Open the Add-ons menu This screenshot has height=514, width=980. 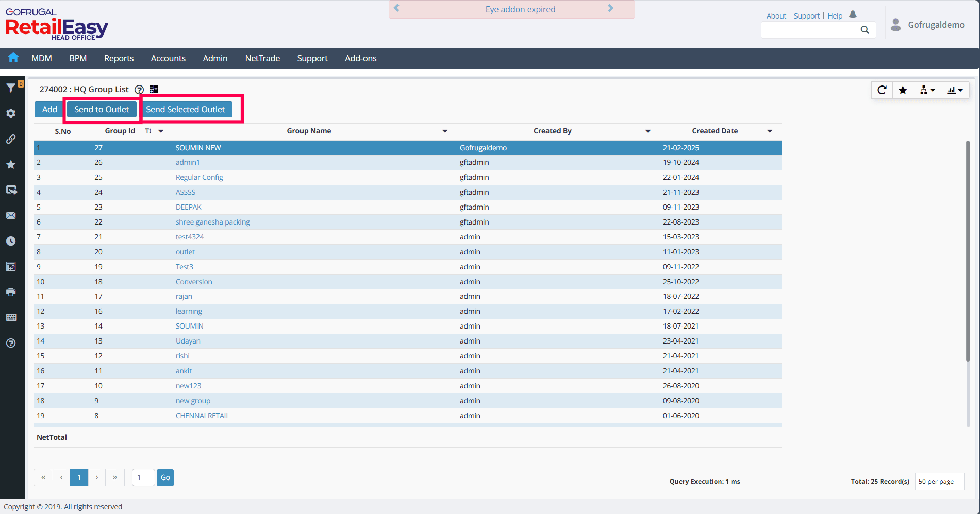(x=361, y=58)
